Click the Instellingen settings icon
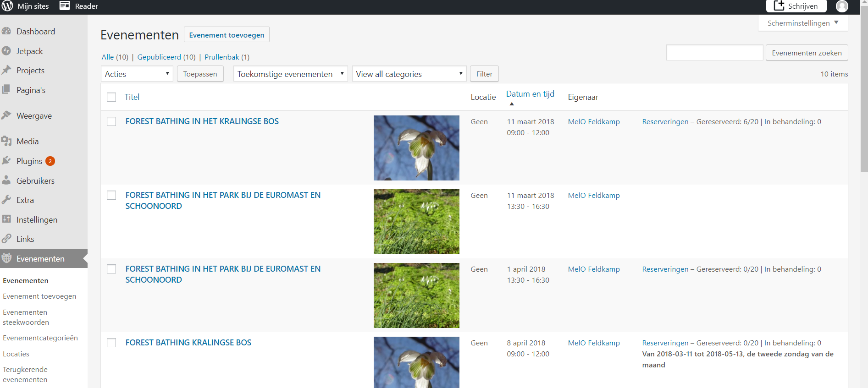Screen dimensions: 868x388 click(6, 219)
